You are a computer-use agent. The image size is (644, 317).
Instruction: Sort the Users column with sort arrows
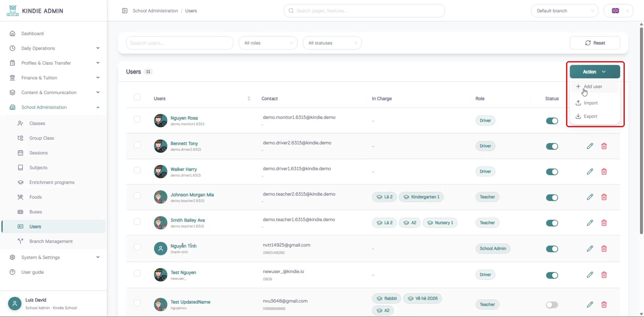pos(249,98)
